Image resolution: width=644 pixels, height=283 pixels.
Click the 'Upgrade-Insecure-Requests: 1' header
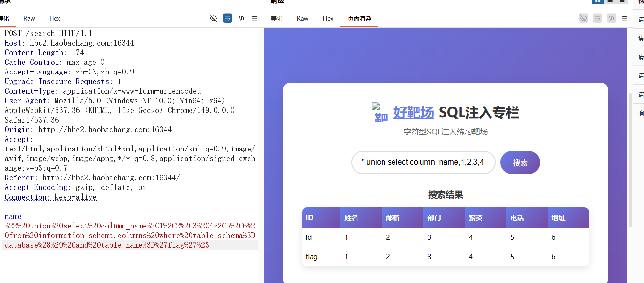click(63, 81)
